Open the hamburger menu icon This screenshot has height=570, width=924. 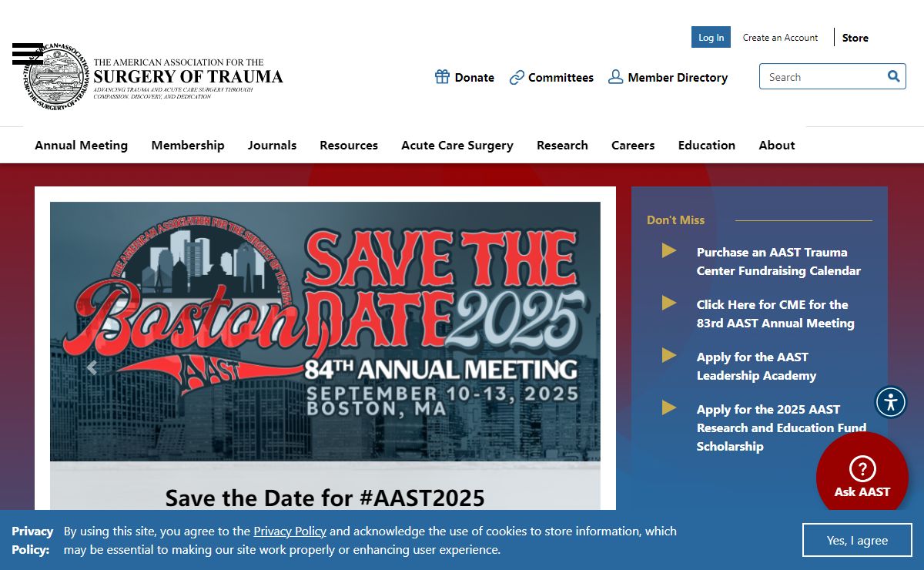click(28, 54)
